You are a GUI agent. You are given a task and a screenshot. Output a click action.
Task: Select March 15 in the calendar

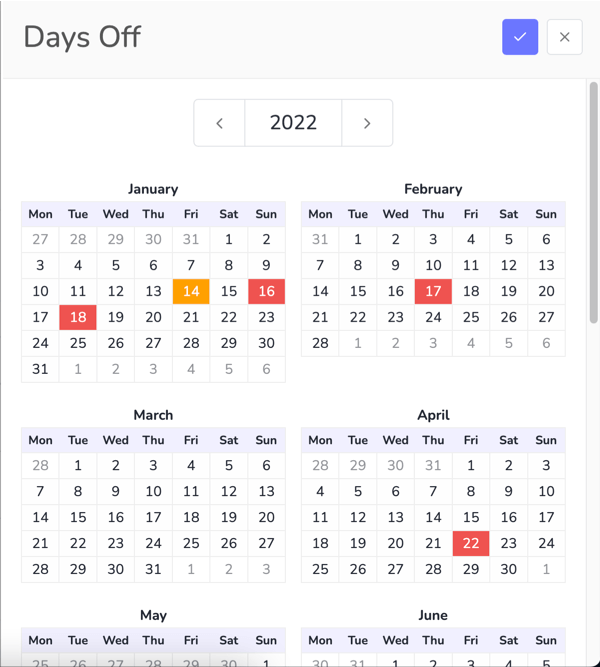pos(78,517)
